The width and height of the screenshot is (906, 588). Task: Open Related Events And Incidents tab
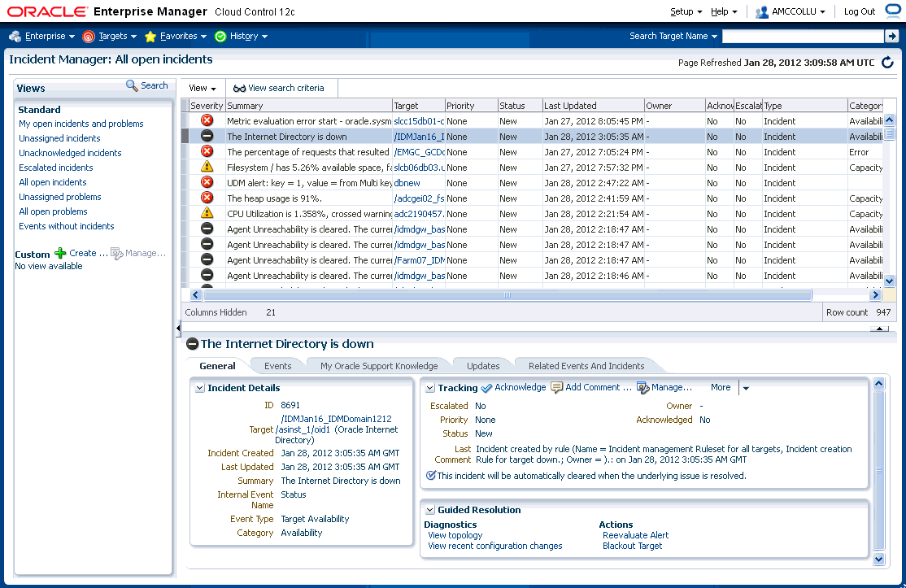click(x=586, y=366)
